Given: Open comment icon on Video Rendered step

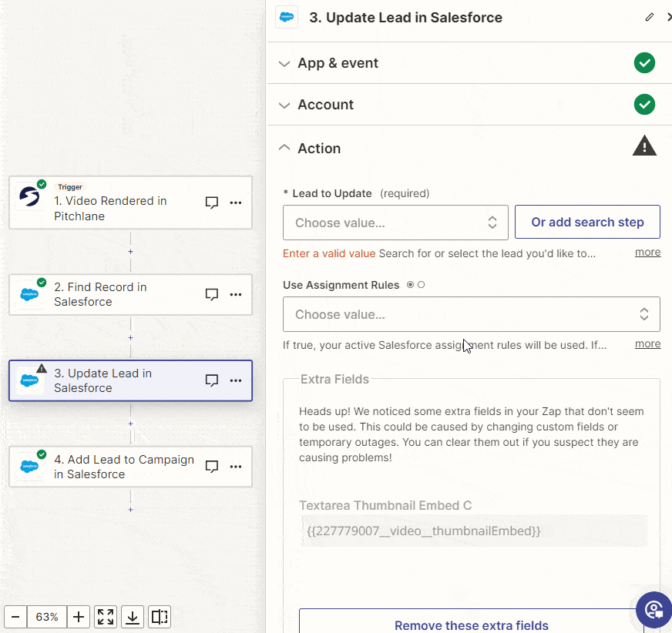Looking at the screenshot, I should coord(212,203).
